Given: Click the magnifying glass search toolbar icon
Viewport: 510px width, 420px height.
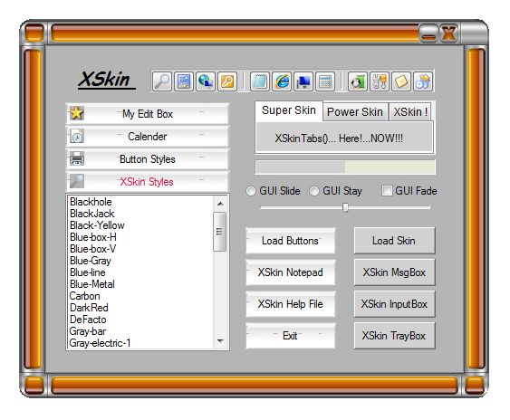Looking at the screenshot, I should 161,81.
